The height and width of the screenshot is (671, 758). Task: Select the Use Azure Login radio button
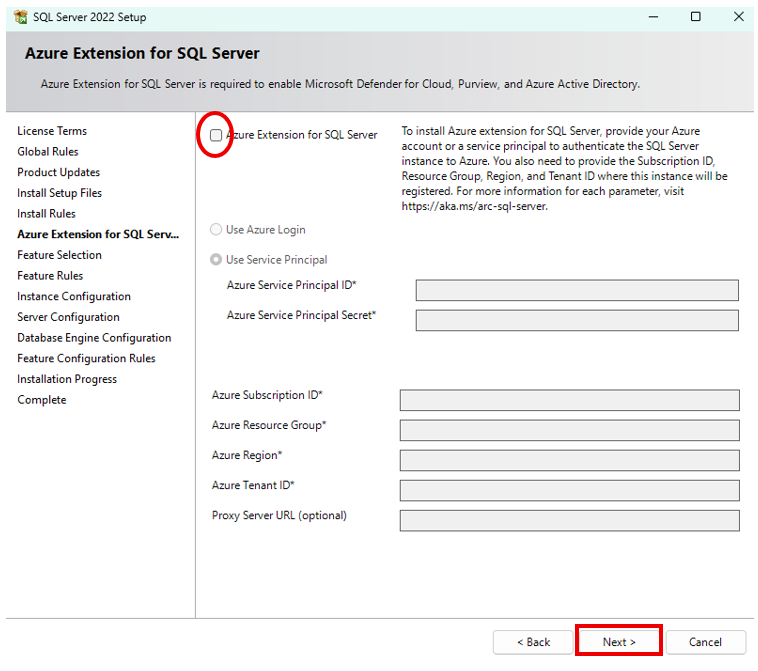pos(216,230)
